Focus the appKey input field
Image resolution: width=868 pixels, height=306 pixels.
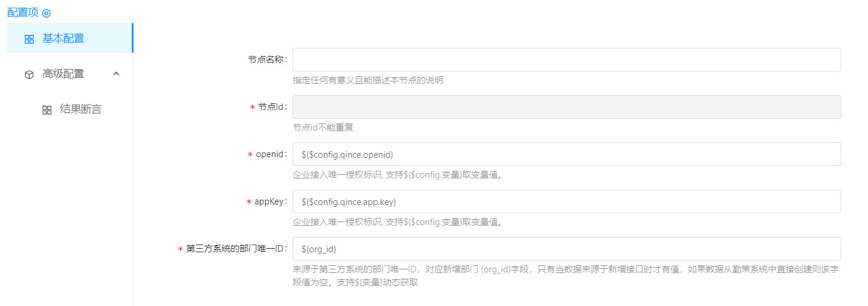[x=566, y=201]
